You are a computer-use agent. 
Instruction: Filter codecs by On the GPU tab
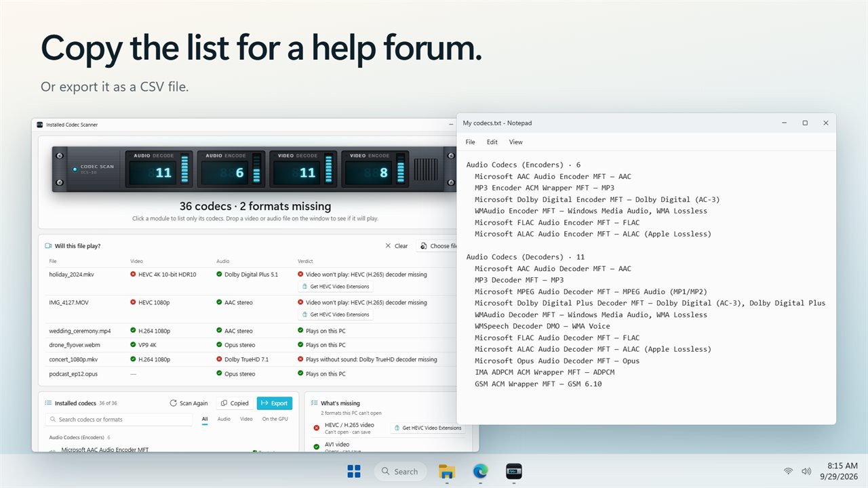pyautogui.click(x=275, y=420)
